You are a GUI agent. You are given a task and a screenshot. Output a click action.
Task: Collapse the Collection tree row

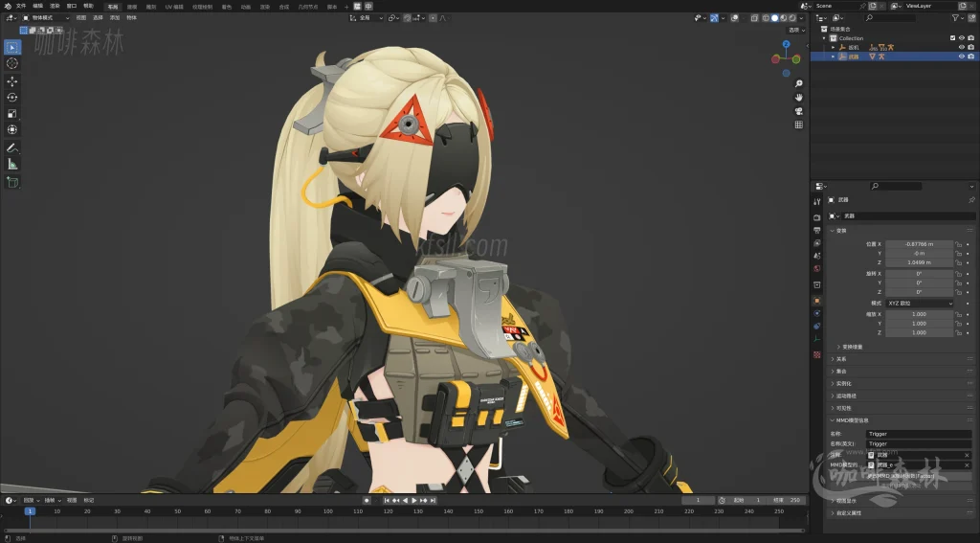pos(825,38)
